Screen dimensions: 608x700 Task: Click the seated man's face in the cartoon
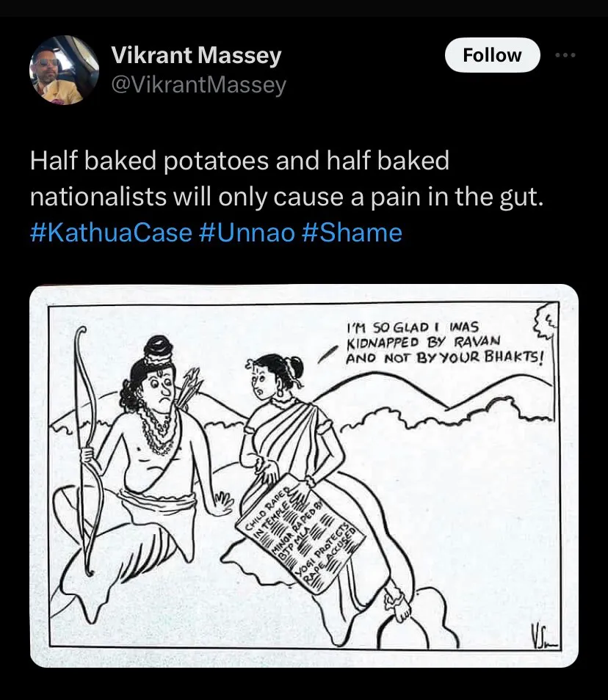pos(159,390)
